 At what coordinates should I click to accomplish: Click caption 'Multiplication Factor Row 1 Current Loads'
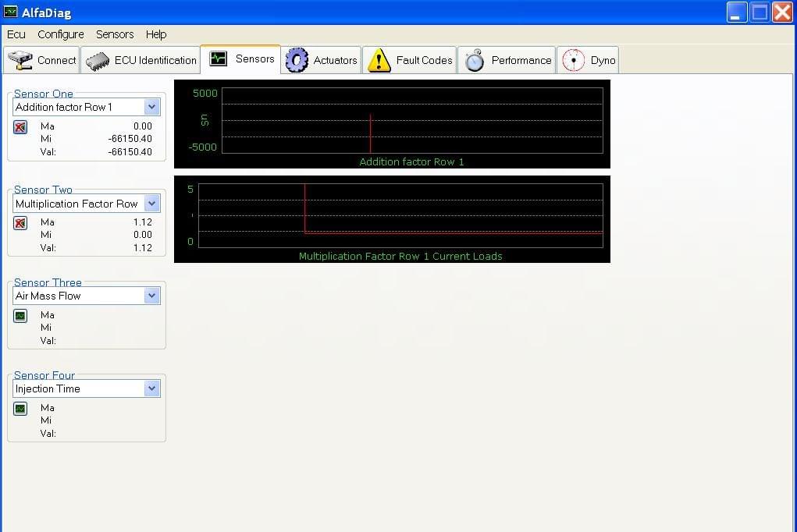pos(400,257)
